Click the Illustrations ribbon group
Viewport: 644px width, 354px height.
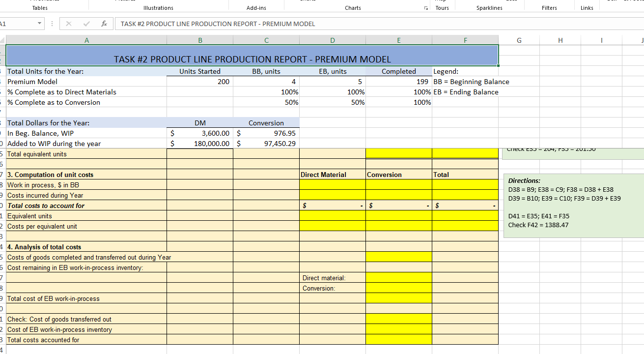[x=158, y=7]
